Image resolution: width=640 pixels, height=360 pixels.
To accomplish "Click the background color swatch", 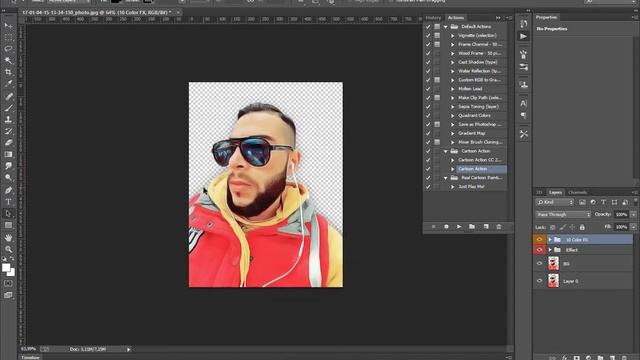I will pyautogui.click(x=11, y=273).
